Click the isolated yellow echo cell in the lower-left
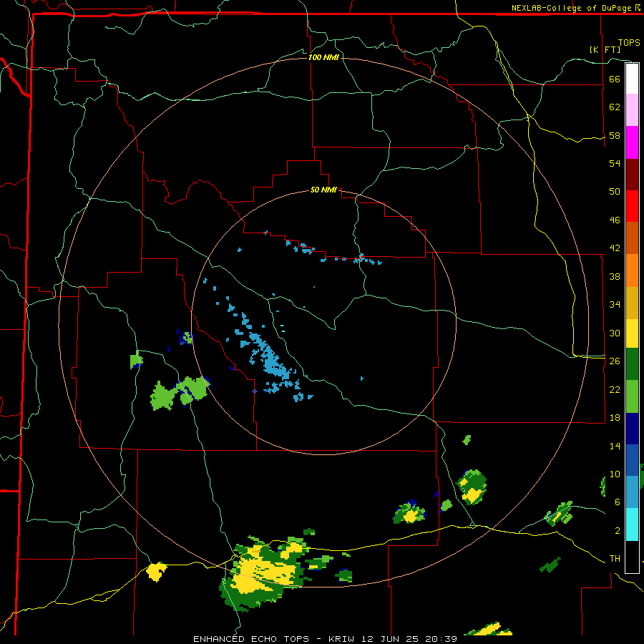644x644 pixels. tap(157, 571)
